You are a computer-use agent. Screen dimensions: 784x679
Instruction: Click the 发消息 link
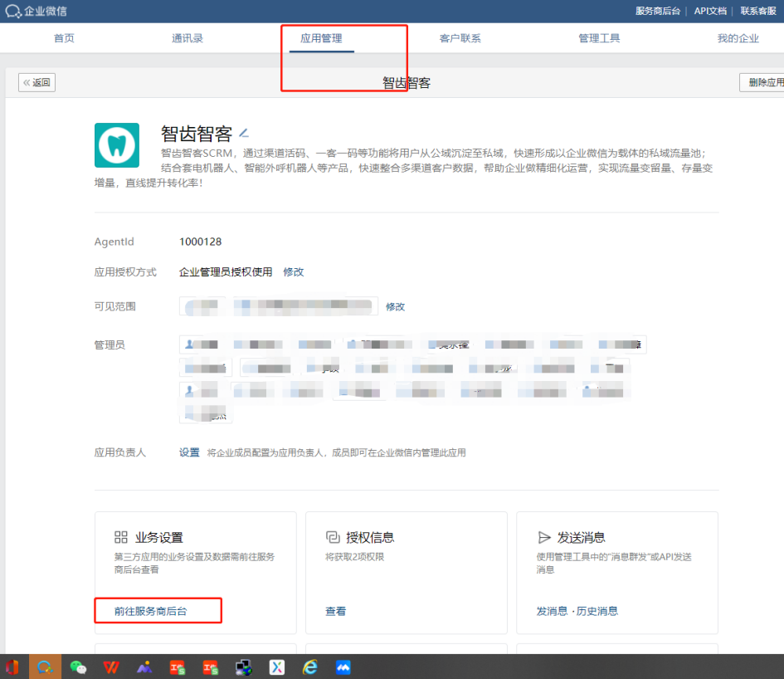point(552,611)
